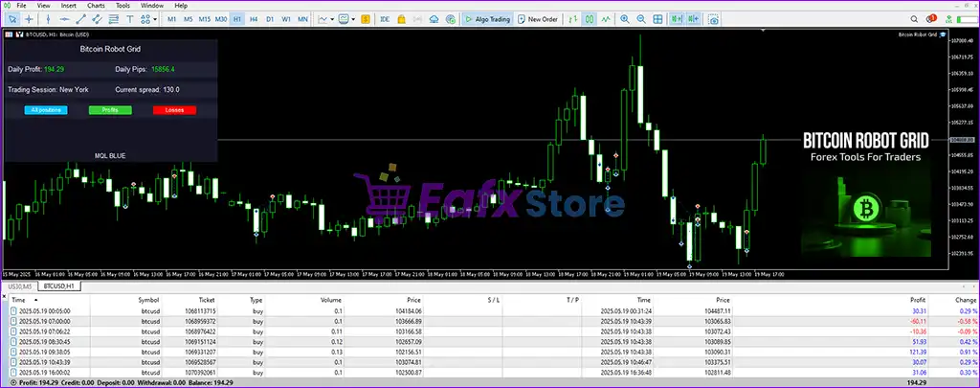Switch to bar chart display
980x388 pixels.
pos(573,19)
